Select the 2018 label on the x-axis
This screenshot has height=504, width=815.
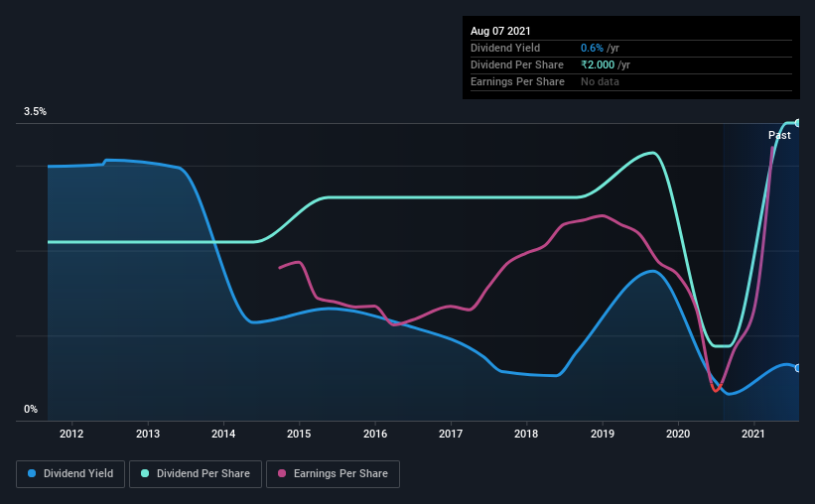(526, 434)
